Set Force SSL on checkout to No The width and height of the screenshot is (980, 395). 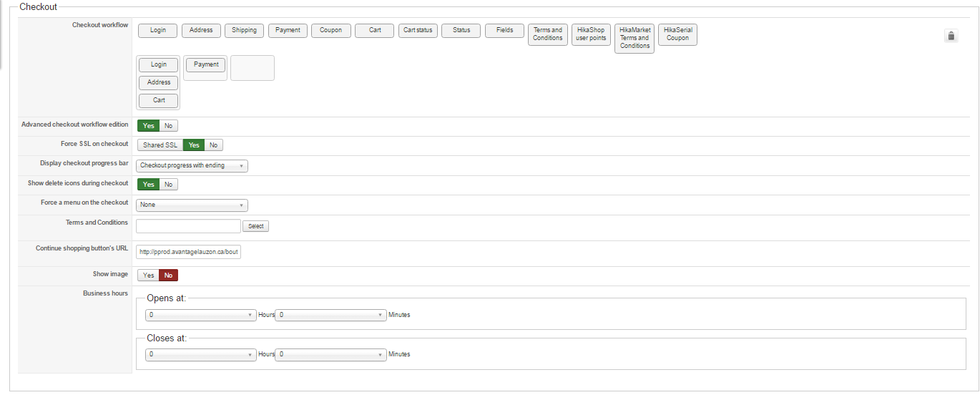(214, 145)
